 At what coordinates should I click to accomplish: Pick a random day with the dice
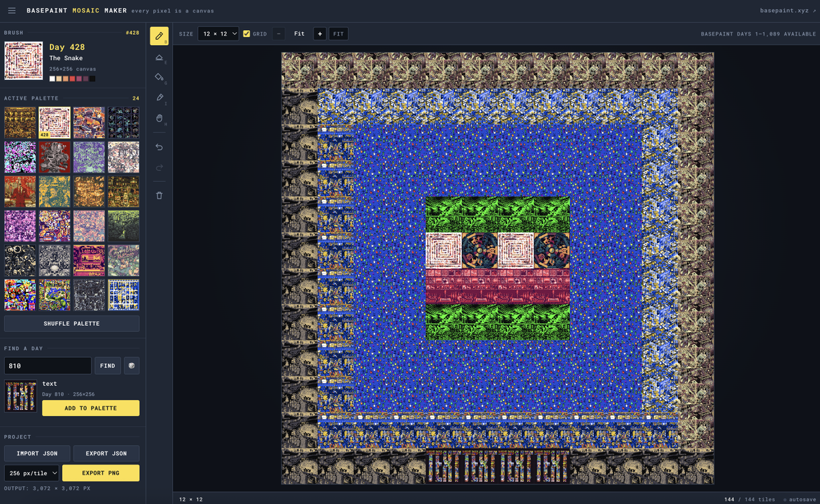coord(131,366)
